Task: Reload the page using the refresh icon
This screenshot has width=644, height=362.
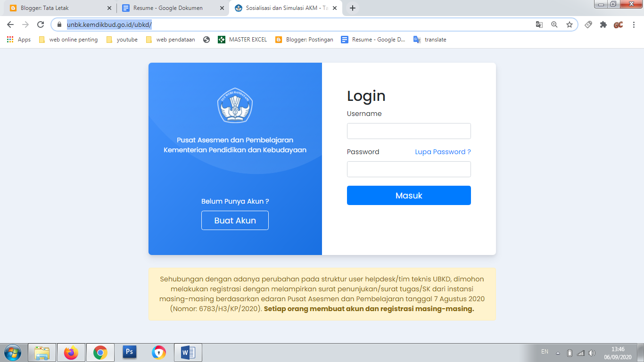Action: coord(41,25)
